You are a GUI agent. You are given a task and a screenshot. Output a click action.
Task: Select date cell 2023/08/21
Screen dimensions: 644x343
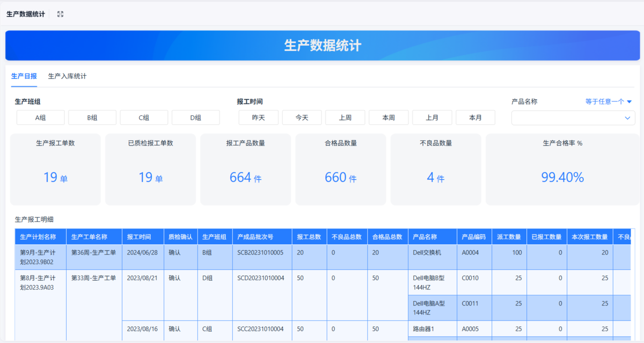[x=143, y=295]
